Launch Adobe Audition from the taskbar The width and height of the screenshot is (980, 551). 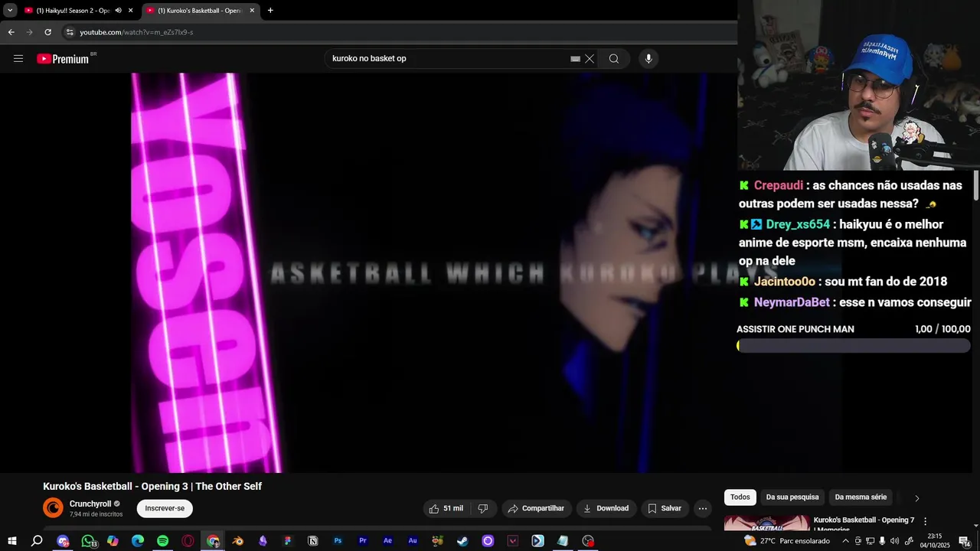pyautogui.click(x=413, y=541)
